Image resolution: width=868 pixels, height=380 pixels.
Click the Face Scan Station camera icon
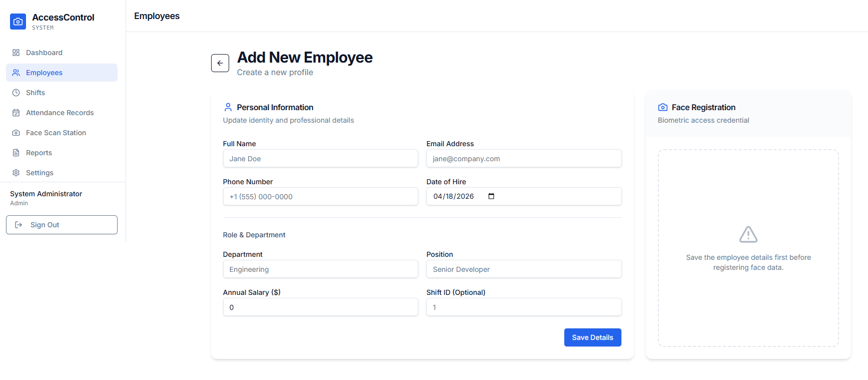click(16, 133)
